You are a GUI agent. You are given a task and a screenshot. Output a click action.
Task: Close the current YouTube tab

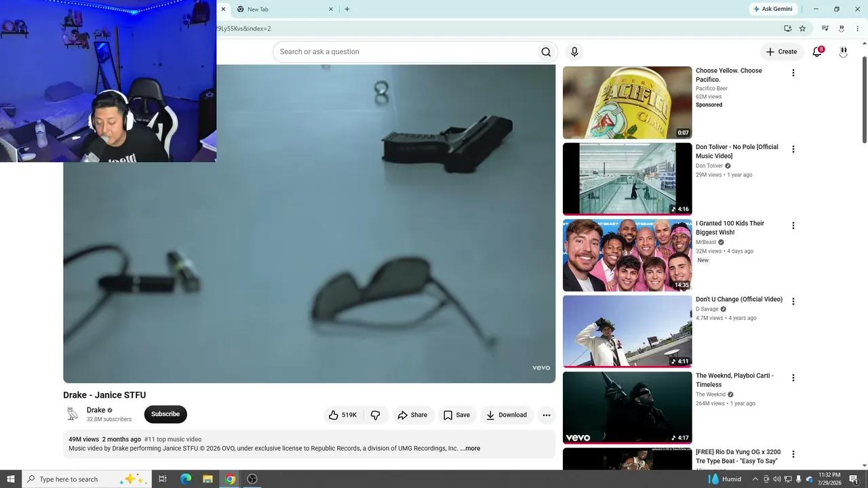point(223,9)
